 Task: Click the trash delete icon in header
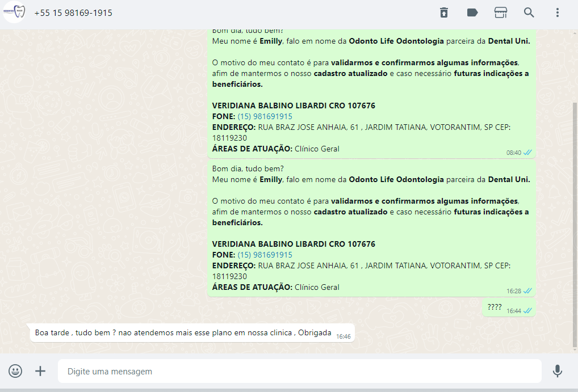click(x=444, y=12)
